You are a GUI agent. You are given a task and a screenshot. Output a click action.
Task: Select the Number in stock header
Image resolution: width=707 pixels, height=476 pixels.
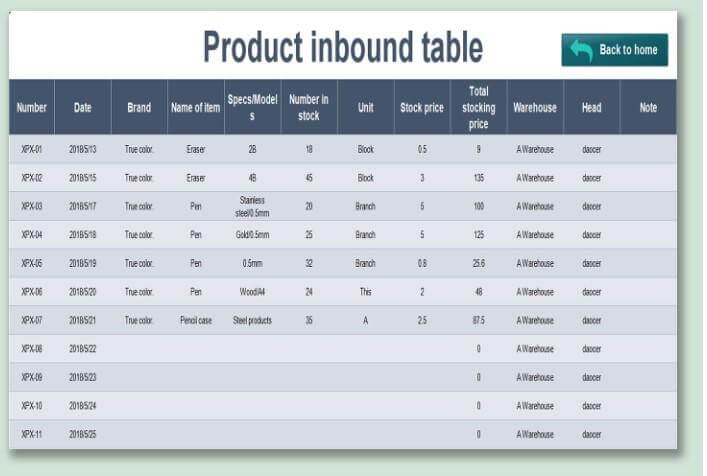click(x=309, y=107)
